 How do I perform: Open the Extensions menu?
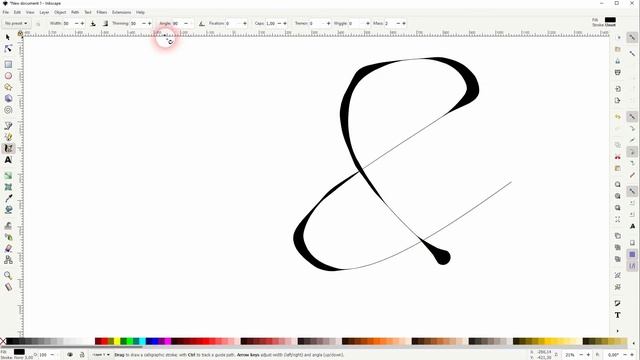(122, 12)
